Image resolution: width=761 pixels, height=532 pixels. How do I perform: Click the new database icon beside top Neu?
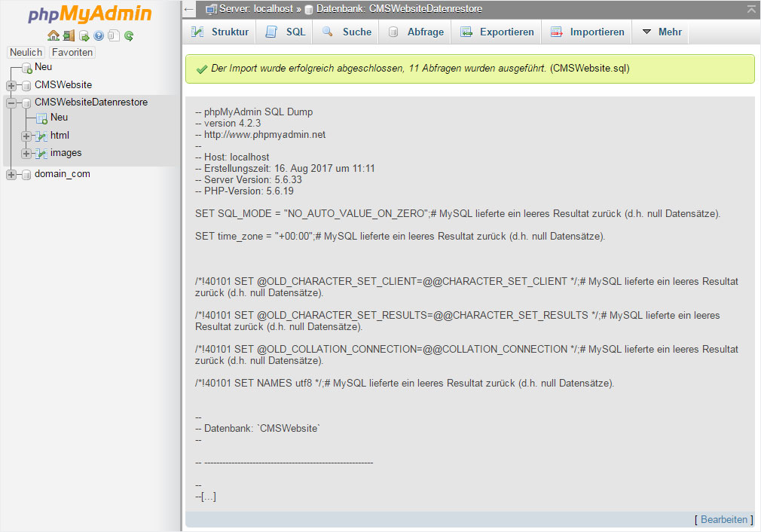tap(27, 68)
